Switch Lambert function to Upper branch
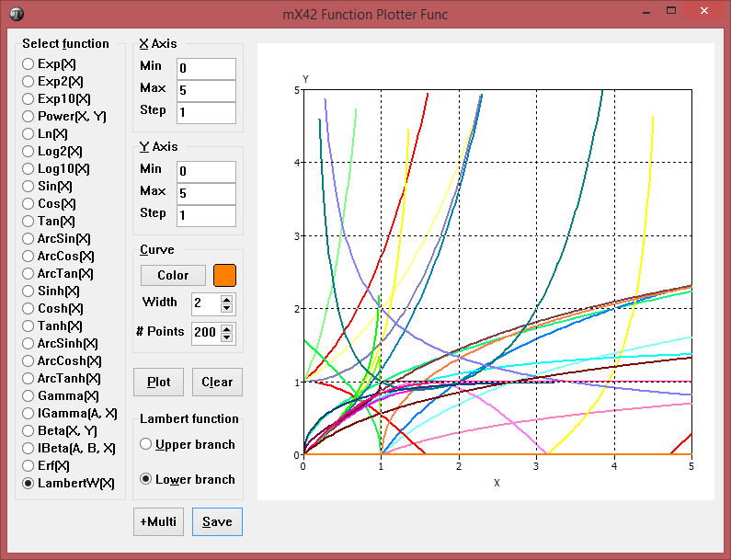Image resolution: width=731 pixels, height=560 pixels. (145, 444)
